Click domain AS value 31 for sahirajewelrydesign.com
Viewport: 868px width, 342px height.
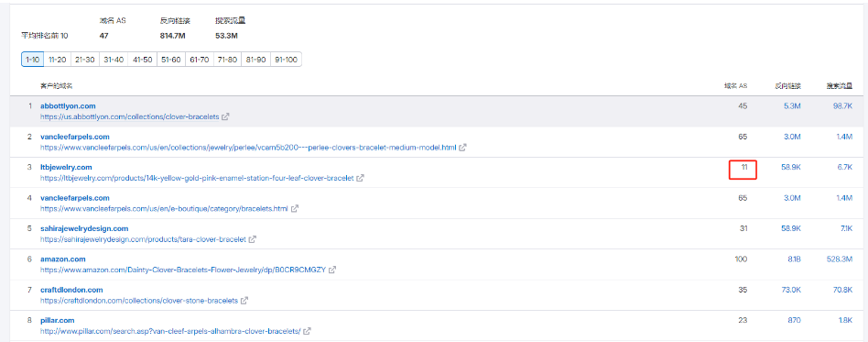(743, 228)
